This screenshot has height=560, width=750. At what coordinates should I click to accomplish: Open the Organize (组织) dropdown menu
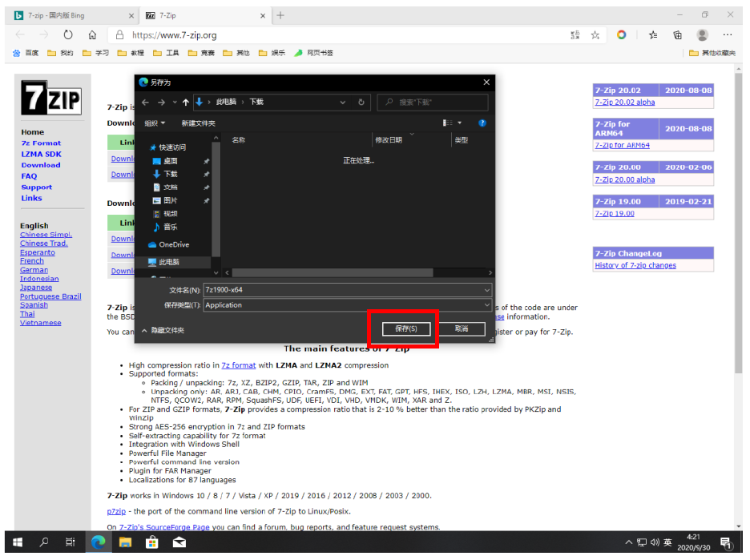pyautogui.click(x=155, y=123)
